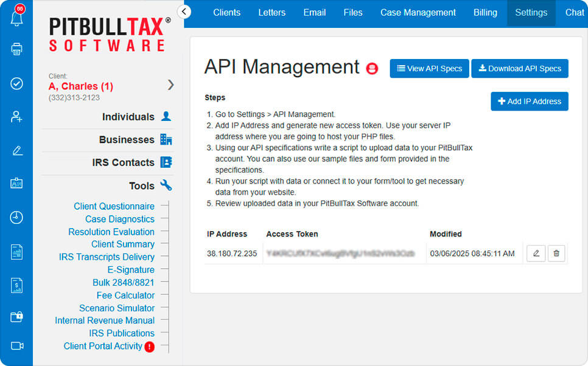This screenshot has width=588, height=366.
Task: Expand client selector chevron next to A, Charles
Action: pyautogui.click(x=171, y=85)
